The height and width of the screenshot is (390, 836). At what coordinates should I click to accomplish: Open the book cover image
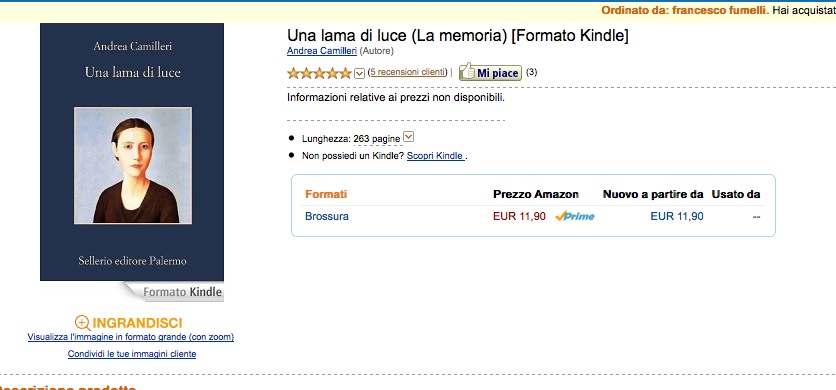[132, 152]
